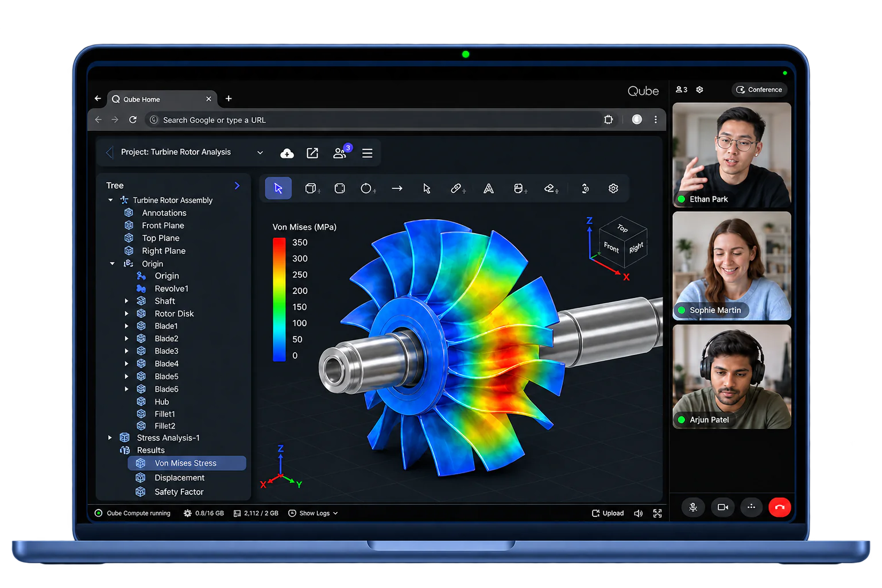Toggle viewport fullscreen mode

click(x=657, y=513)
